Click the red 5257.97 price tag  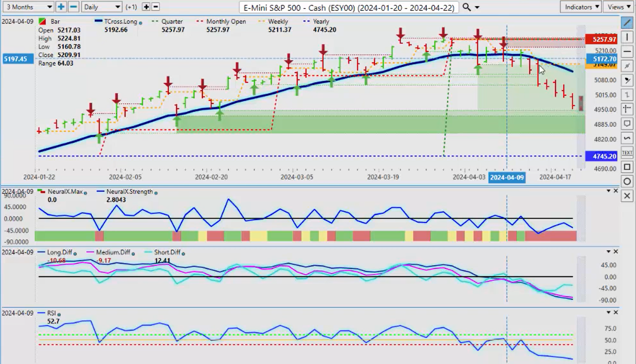tap(602, 40)
